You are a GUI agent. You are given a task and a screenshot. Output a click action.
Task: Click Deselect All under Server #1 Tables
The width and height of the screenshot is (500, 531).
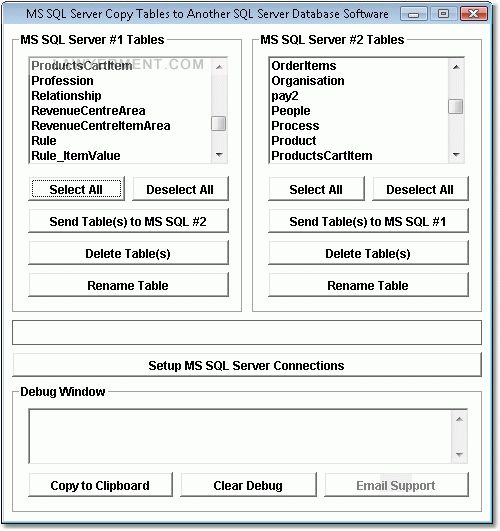click(180, 189)
